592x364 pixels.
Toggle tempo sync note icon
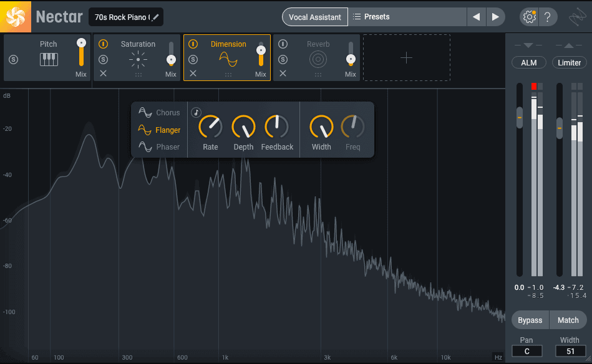coord(196,112)
